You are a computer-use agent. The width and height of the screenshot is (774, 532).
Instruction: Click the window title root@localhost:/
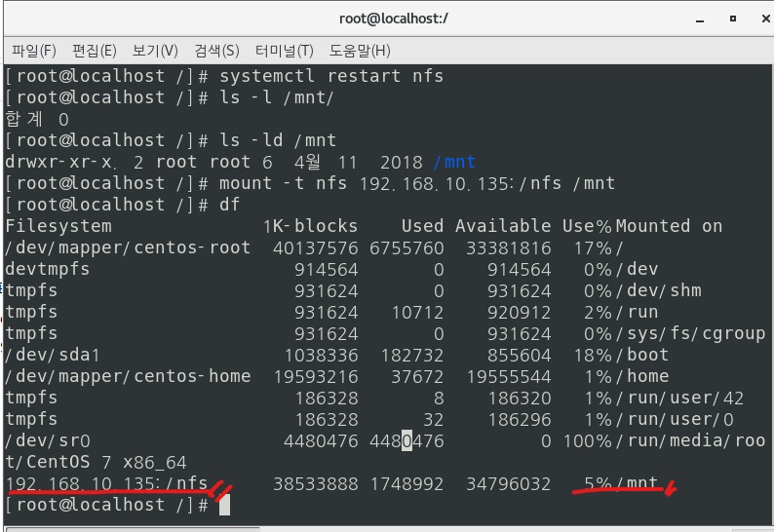point(394,19)
